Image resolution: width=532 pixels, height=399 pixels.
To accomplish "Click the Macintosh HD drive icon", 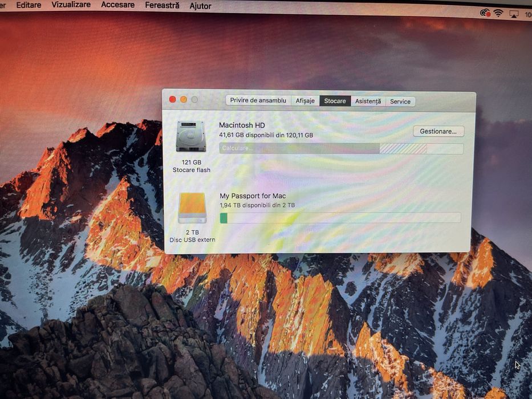I will coord(191,136).
